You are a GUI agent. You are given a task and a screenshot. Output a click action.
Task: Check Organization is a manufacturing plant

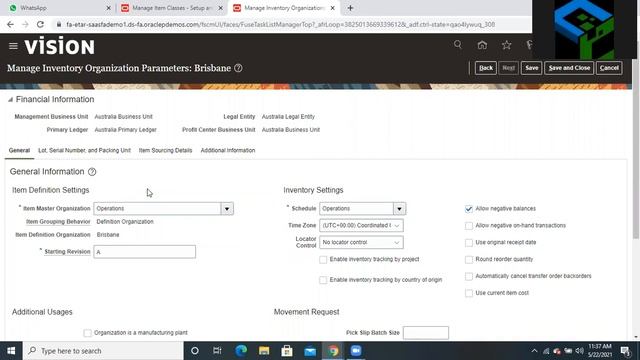tap(87, 333)
